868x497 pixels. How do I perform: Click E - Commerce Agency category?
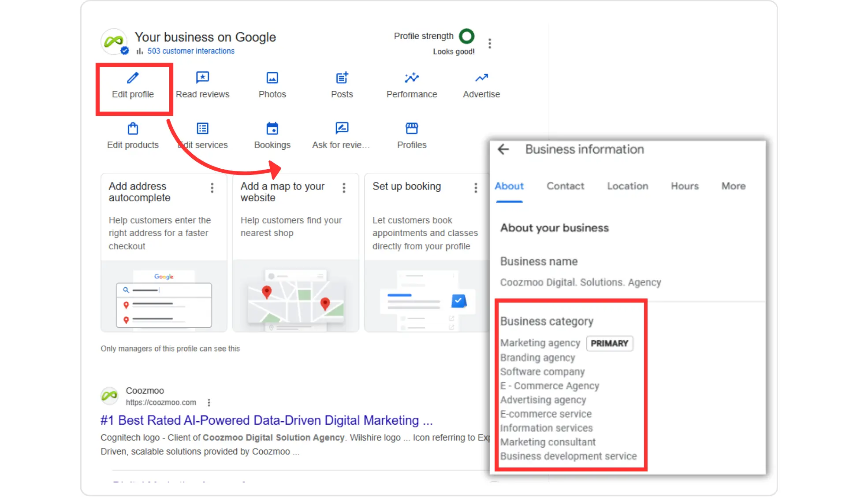click(549, 386)
